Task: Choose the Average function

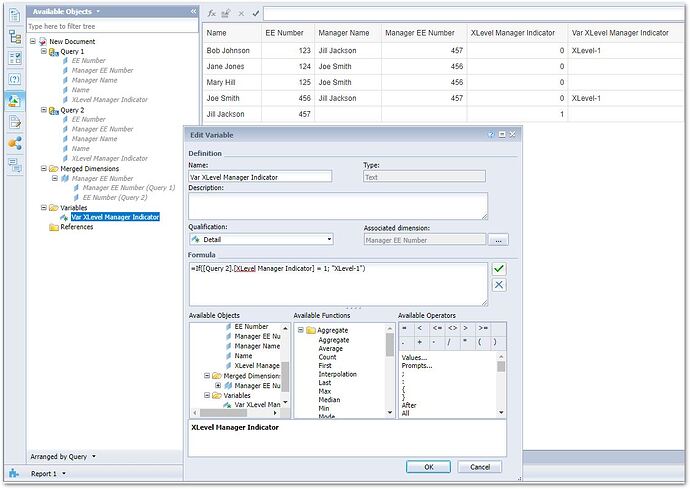Action: click(330, 349)
